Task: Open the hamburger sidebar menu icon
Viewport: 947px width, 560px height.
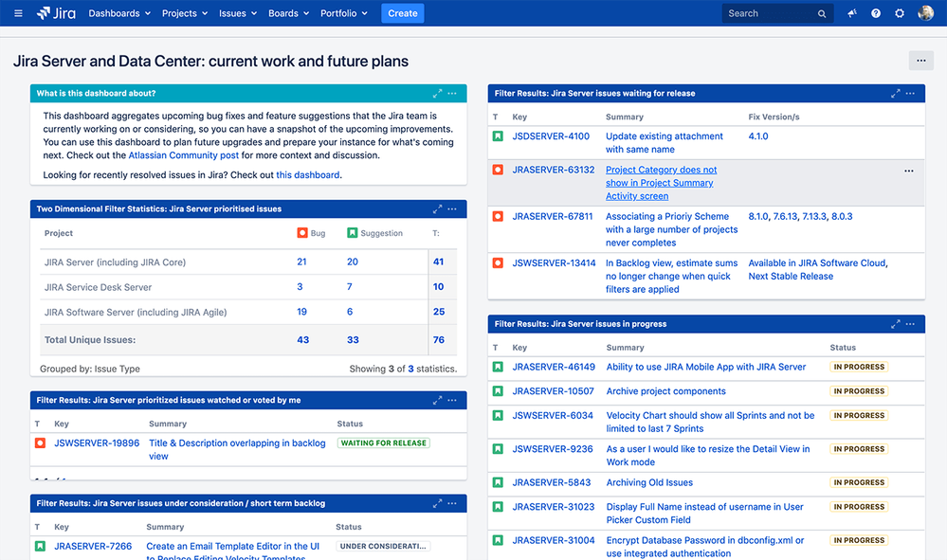Action: 18,13
